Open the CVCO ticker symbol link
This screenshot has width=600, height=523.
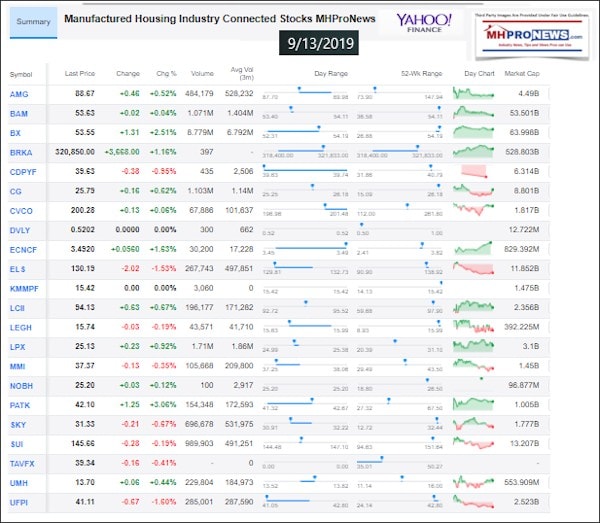(21, 211)
